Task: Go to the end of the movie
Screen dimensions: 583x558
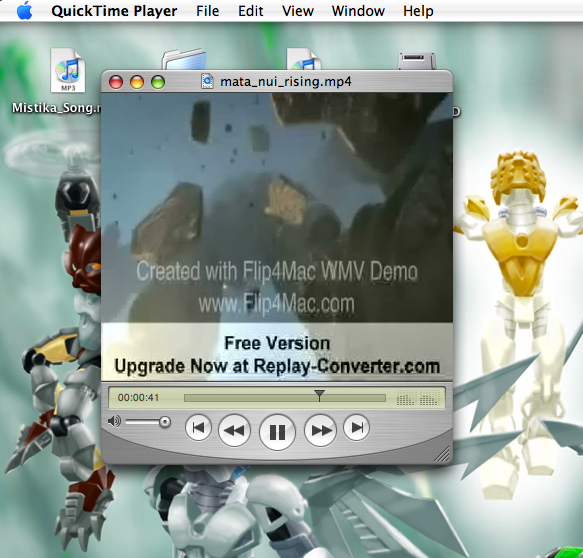Action: click(356, 428)
